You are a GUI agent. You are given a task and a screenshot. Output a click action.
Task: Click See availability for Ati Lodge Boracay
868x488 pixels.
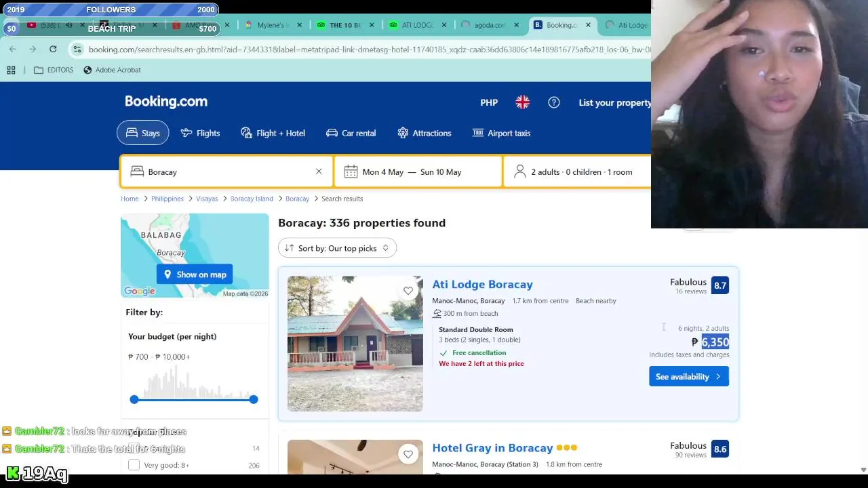pos(689,377)
